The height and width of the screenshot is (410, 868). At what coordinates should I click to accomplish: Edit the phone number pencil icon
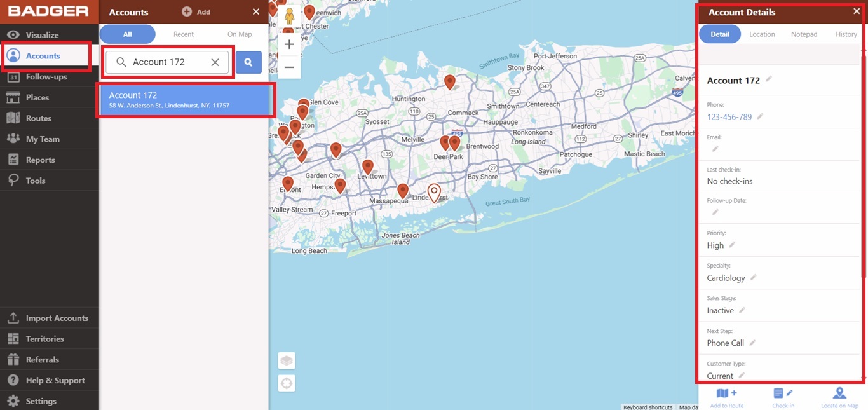[x=760, y=116]
